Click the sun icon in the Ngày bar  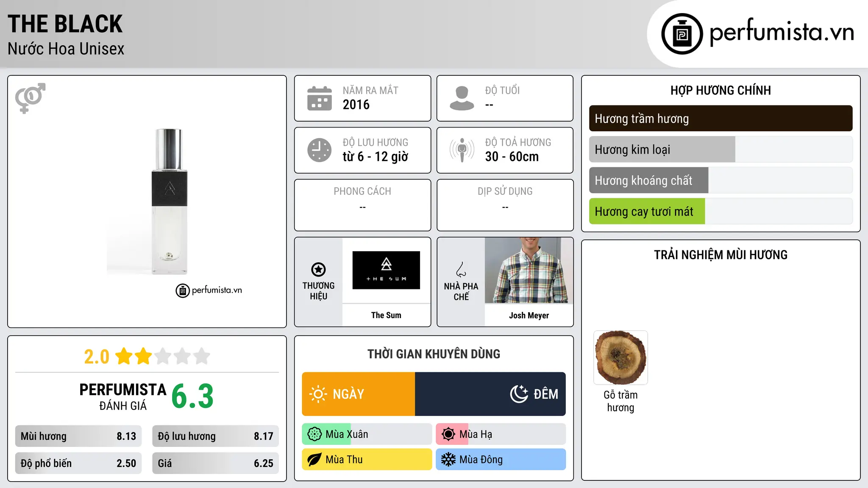click(x=318, y=394)
